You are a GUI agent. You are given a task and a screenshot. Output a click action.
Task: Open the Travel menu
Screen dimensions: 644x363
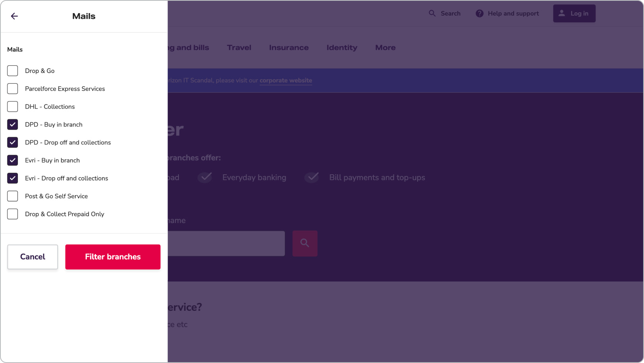(x=239, y=47)
